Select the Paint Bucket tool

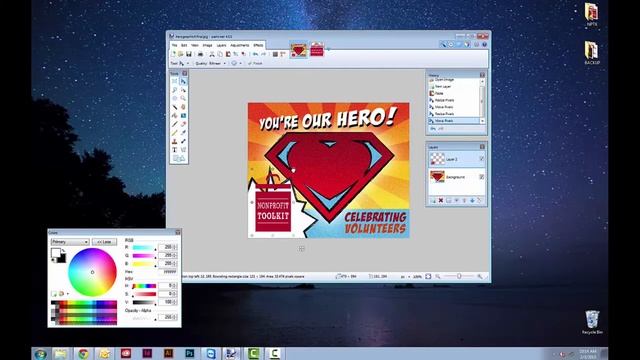[x=174, y=116]
